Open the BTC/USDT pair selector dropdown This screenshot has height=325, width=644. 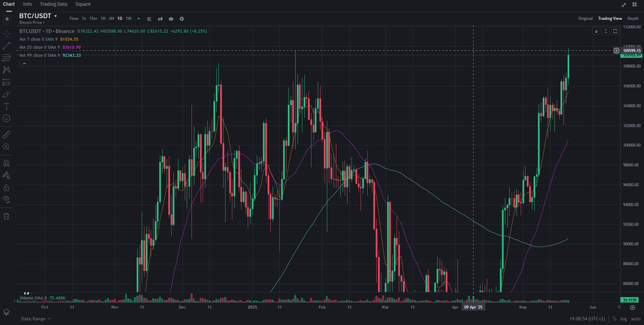[38, 16]
